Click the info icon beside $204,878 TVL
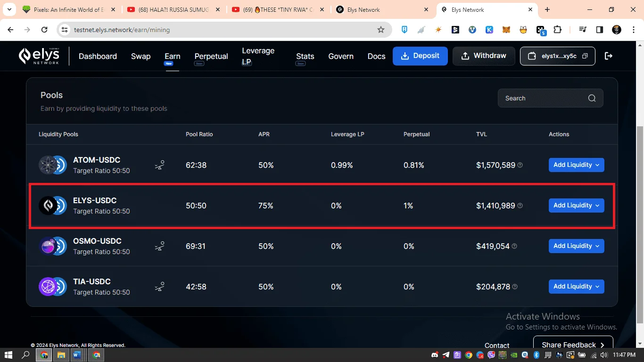The image size is (644, 362). point(515,287)
